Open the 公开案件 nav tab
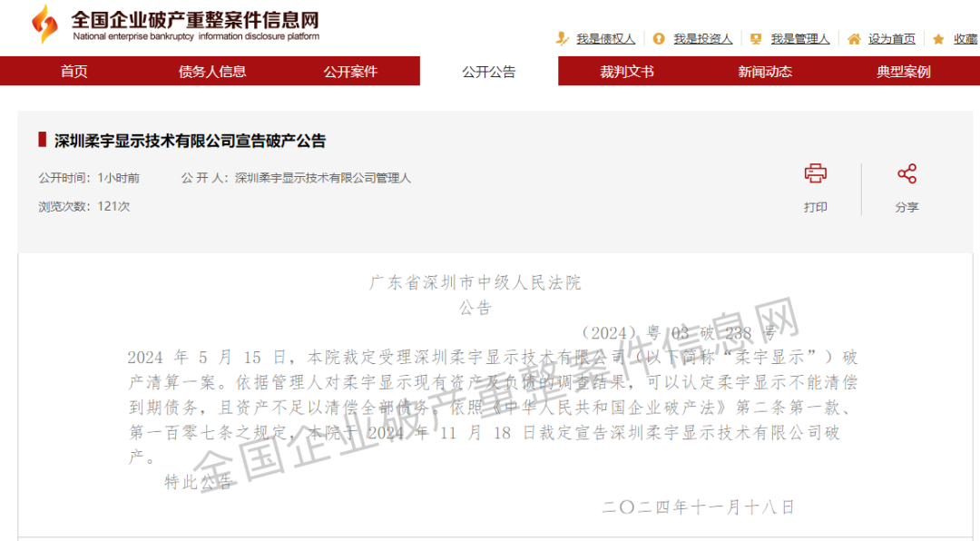The width and height of the screenshot is (980, 541). pos(350,72)
